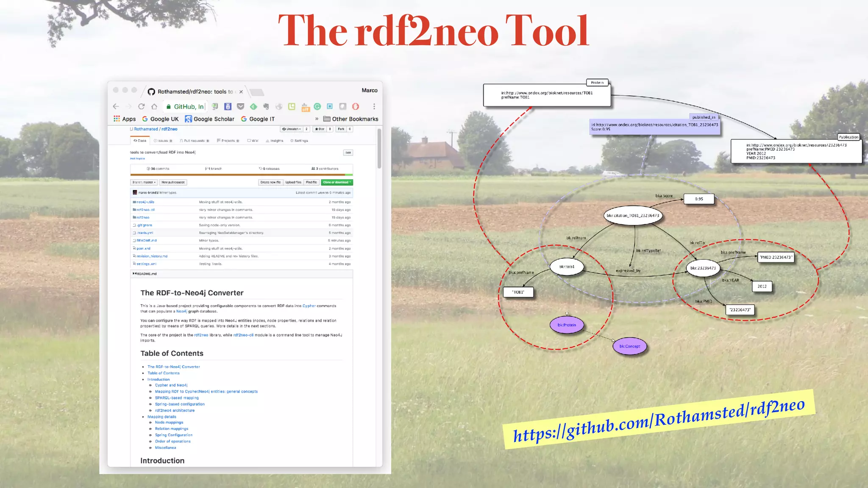868x488 pixels.
Task: Click the Grammarly green circle extension
Action: coord(317,107)
